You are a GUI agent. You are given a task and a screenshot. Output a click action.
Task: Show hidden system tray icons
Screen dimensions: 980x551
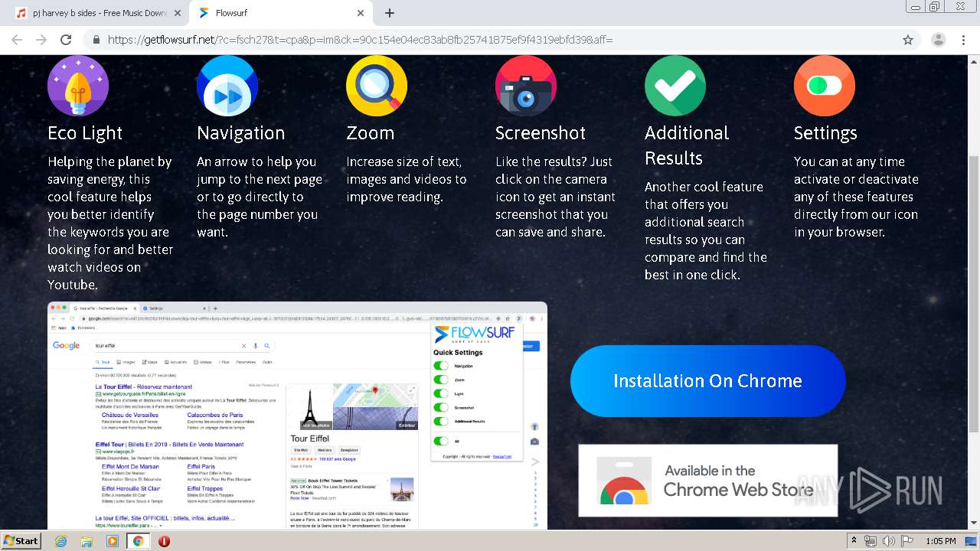point(854,541)
